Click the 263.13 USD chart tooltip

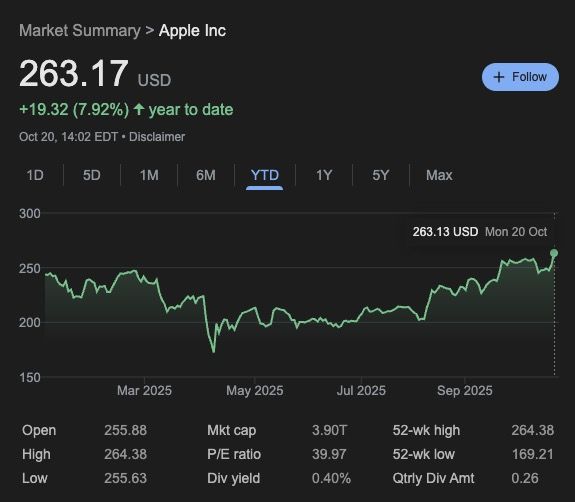(x=480, y=232)
